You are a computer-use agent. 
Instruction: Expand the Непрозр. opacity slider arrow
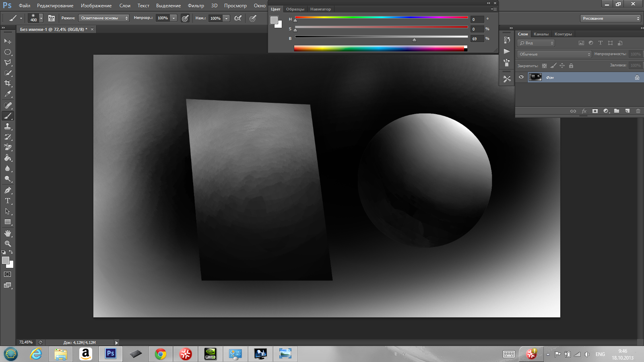coord(173,18)
